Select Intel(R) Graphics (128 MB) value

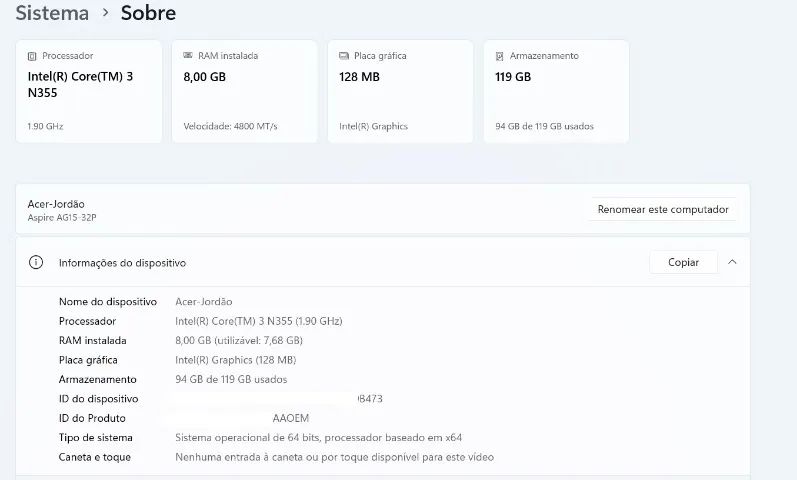(x=236, y=360)
